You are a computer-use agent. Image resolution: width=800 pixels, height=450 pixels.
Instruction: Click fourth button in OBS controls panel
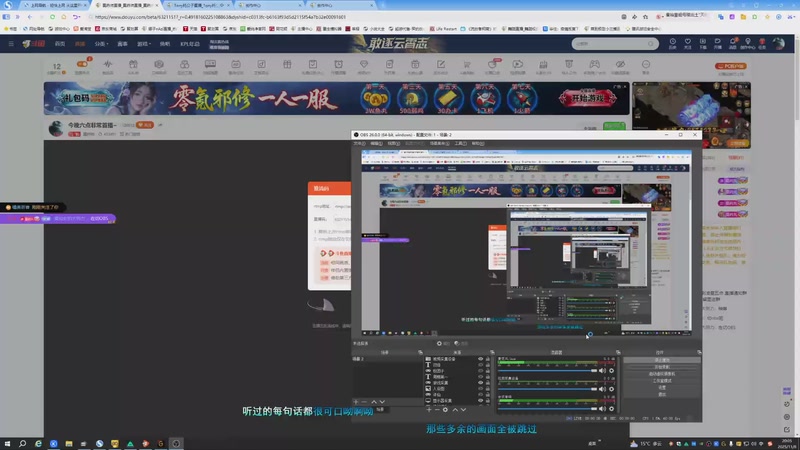[x=662, y=381]
